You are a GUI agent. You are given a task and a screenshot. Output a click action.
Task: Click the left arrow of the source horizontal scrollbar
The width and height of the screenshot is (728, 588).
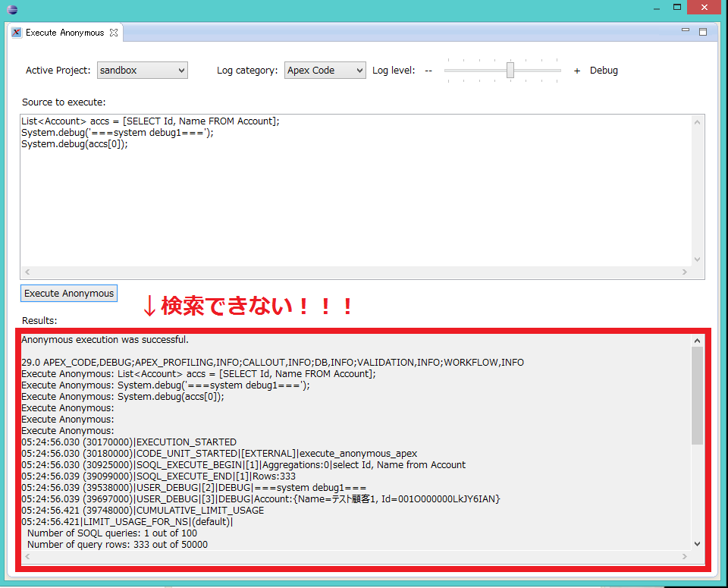click(27, 272)
